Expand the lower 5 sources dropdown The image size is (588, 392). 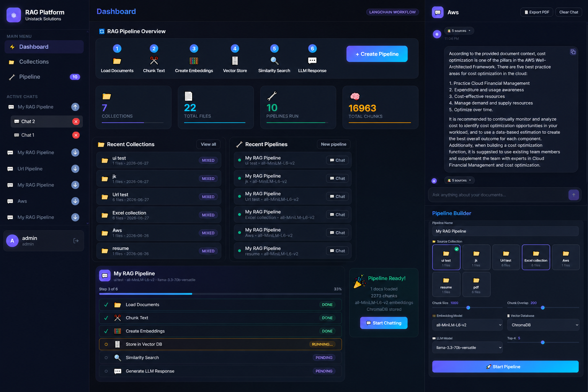(x=459, y=180)
